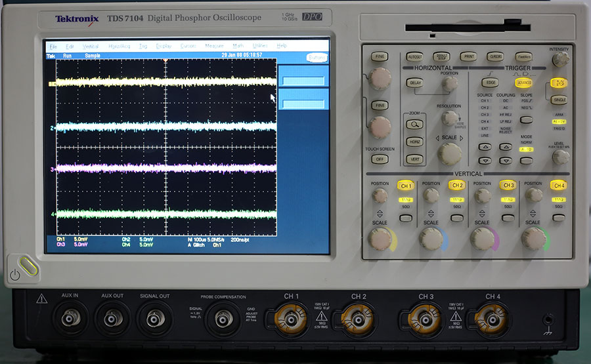Push the DEFAULT SETUP button
Viewport: 591px width, 364px height.
(x=441, y=57)
